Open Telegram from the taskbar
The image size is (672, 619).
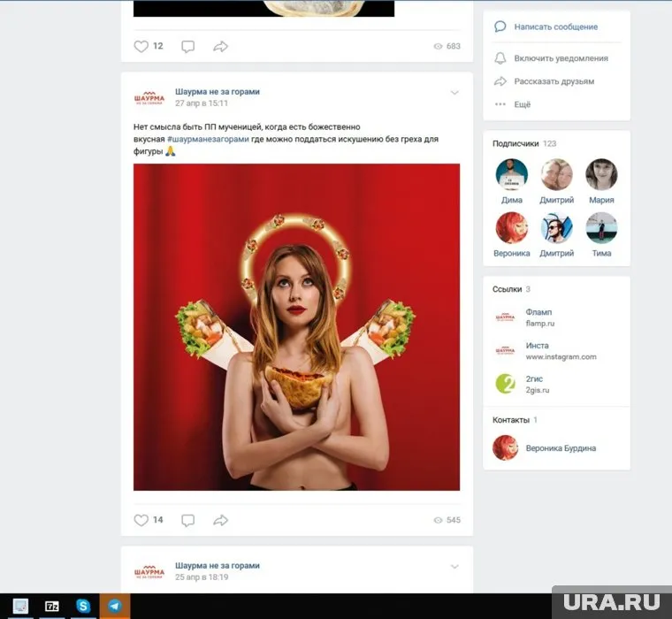pos(114,606)
